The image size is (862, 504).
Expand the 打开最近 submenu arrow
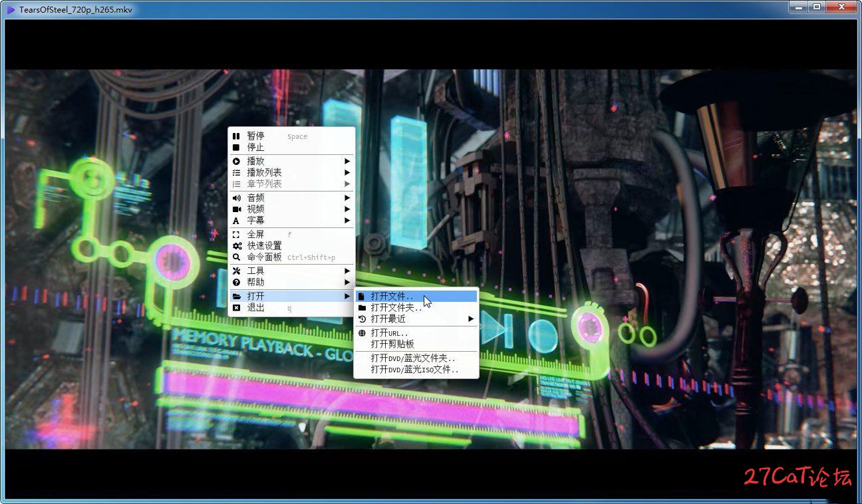point(471,319)
